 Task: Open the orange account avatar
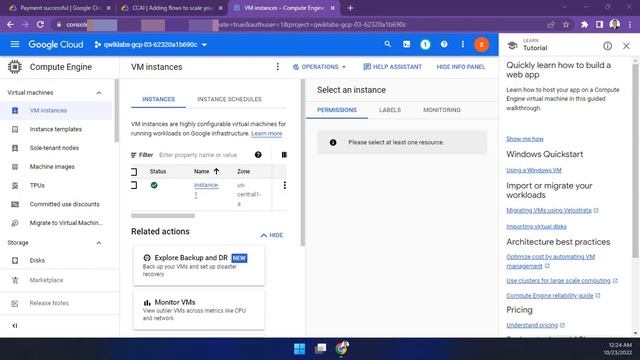tap(482, 44)
